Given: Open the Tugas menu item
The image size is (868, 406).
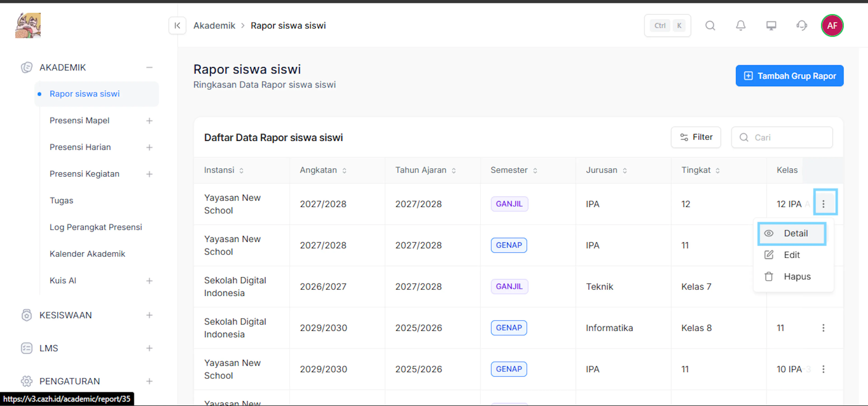Looking at the screenshot, I should pos(61,201).
